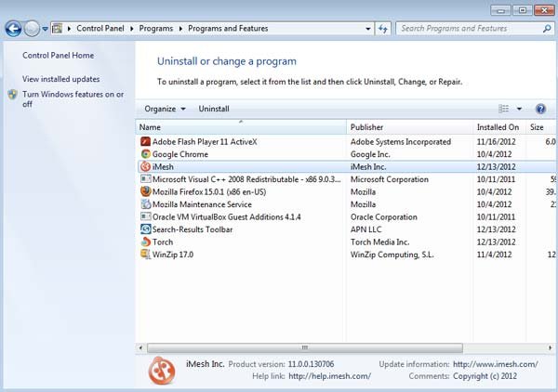
Task: Click the Torch browser icon
Action: tap(145, 242)
